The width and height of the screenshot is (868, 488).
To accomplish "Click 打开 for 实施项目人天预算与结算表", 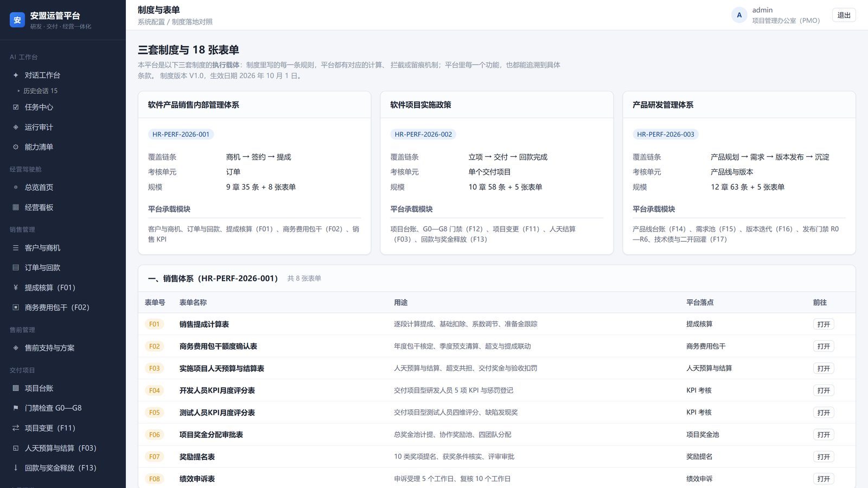I will coord(823,369).
